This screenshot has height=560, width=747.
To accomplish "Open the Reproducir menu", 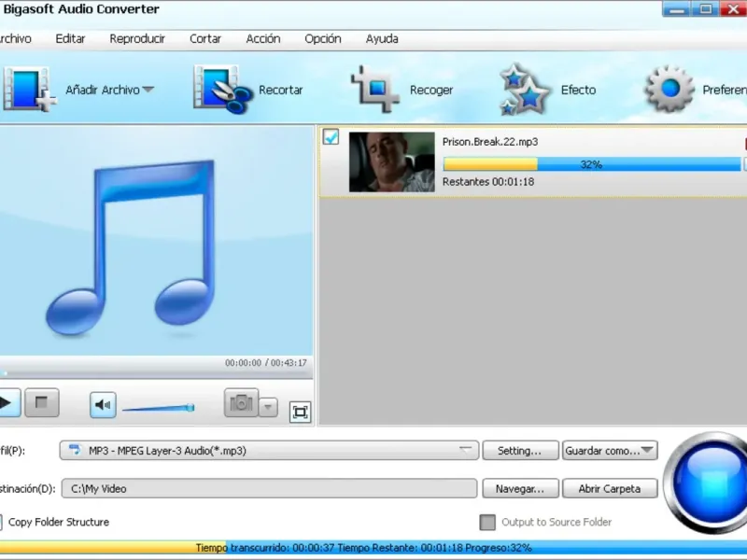I will 137,39.
